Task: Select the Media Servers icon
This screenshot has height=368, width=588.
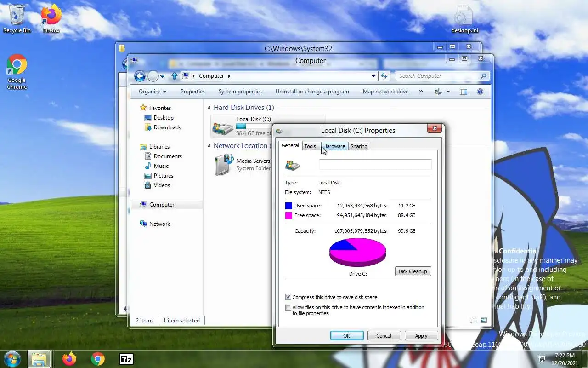Action: point(224,164)
